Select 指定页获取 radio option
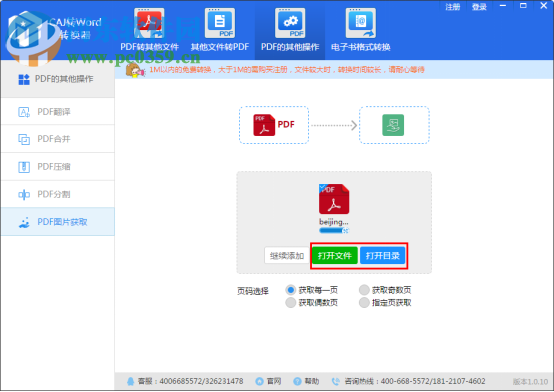 point(364,303)
